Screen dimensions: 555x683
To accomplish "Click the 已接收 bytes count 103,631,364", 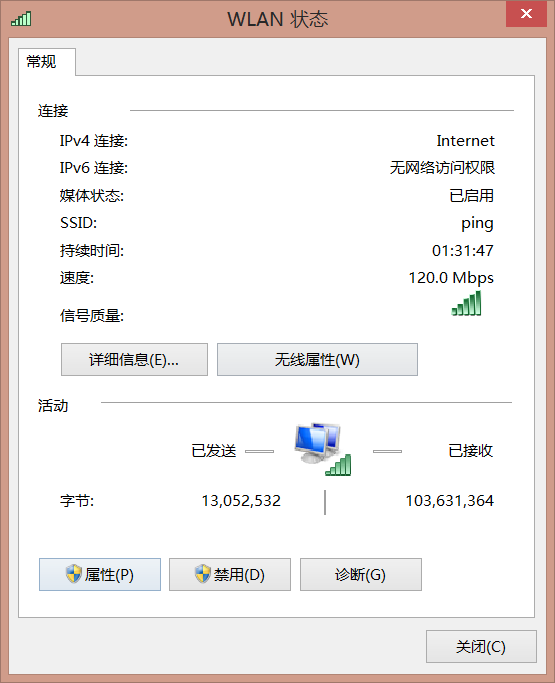I will click(450, 501).
